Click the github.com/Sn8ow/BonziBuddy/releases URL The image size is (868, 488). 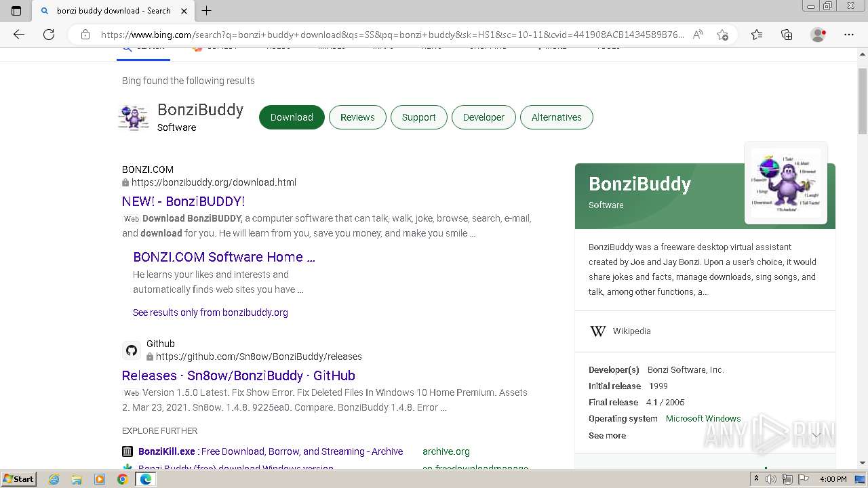click(258, 357)
